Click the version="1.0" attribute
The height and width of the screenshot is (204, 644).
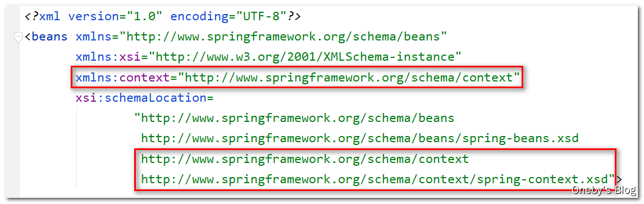116,17
